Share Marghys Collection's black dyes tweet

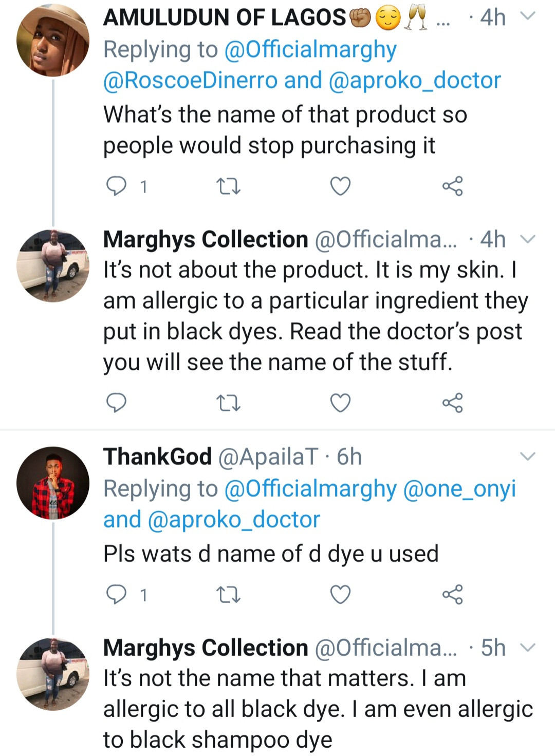(x=452, y=403)
